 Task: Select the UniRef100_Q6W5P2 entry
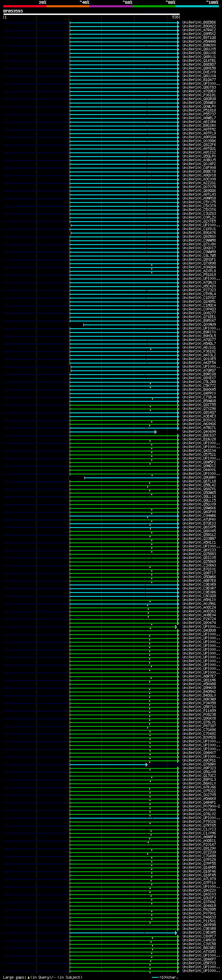(199, 462)
